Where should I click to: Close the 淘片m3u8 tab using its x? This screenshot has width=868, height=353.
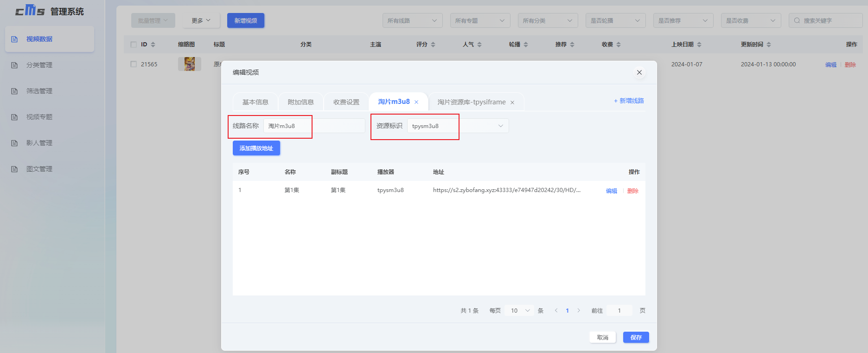point(416,102)
